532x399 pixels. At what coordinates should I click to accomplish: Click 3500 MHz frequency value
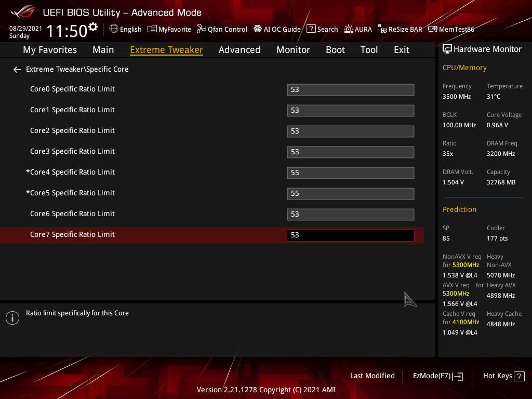[457, 97]
